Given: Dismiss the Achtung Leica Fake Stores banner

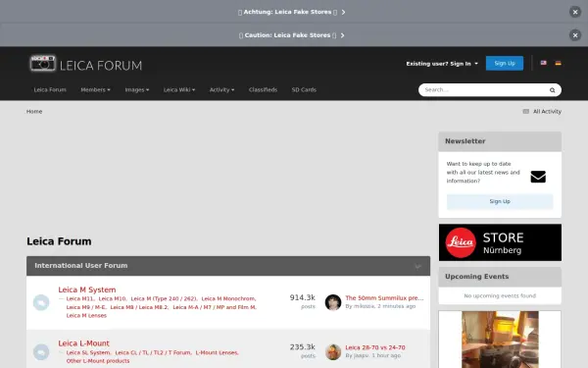Looking at the screenshot, I should [575, 12].
